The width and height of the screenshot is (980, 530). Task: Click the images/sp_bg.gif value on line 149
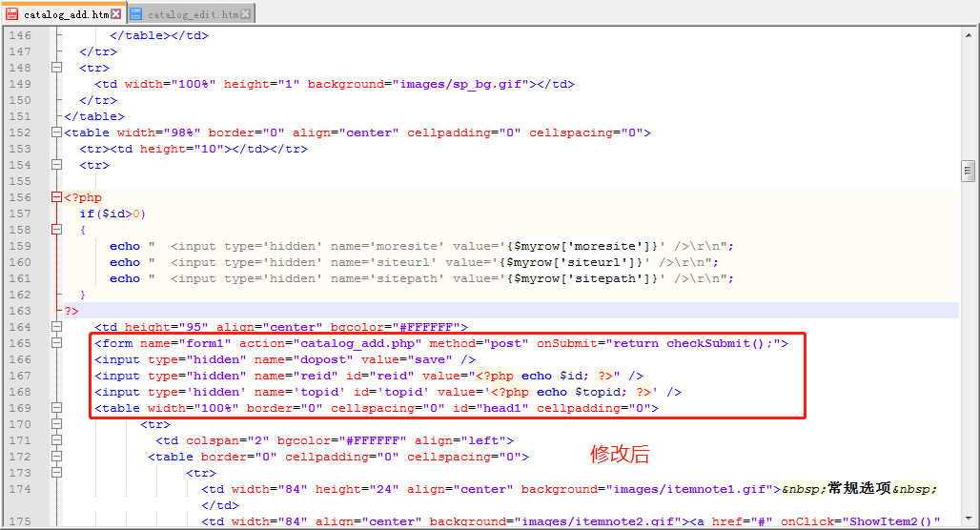pos(461,84)
